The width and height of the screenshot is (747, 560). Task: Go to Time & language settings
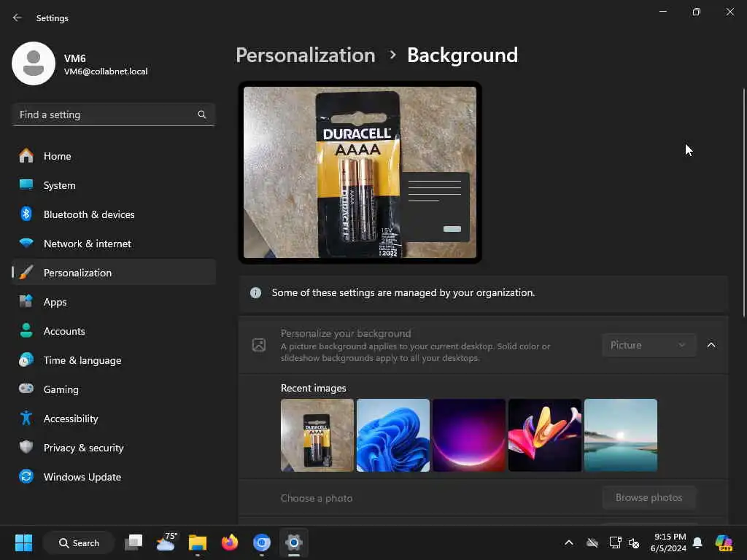(114, 360)
